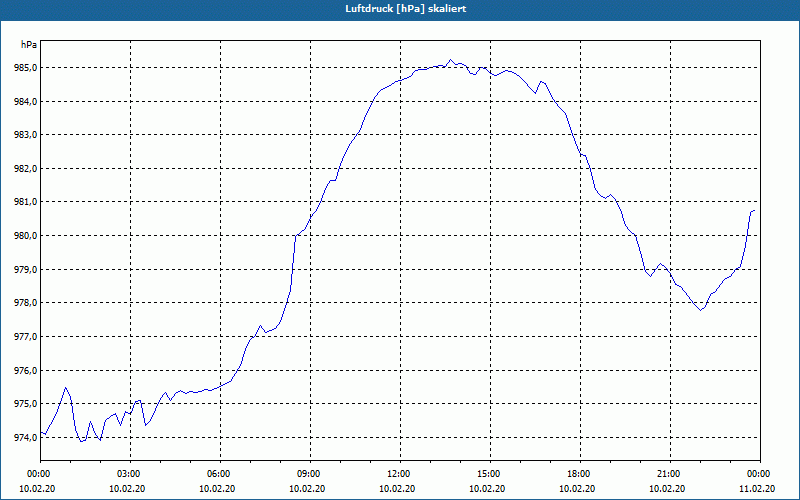Screen dimensions: 800x500
Task: Click the curve's last data point near midnight
Action: [x=754, y=210]
